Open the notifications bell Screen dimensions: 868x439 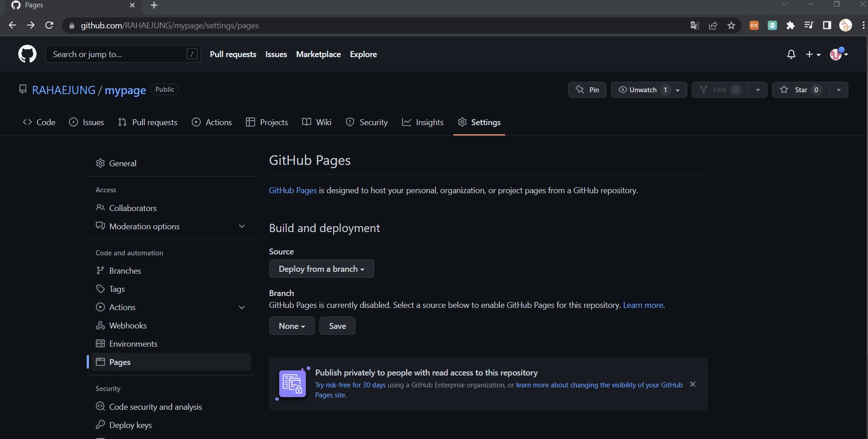[791, 54]
